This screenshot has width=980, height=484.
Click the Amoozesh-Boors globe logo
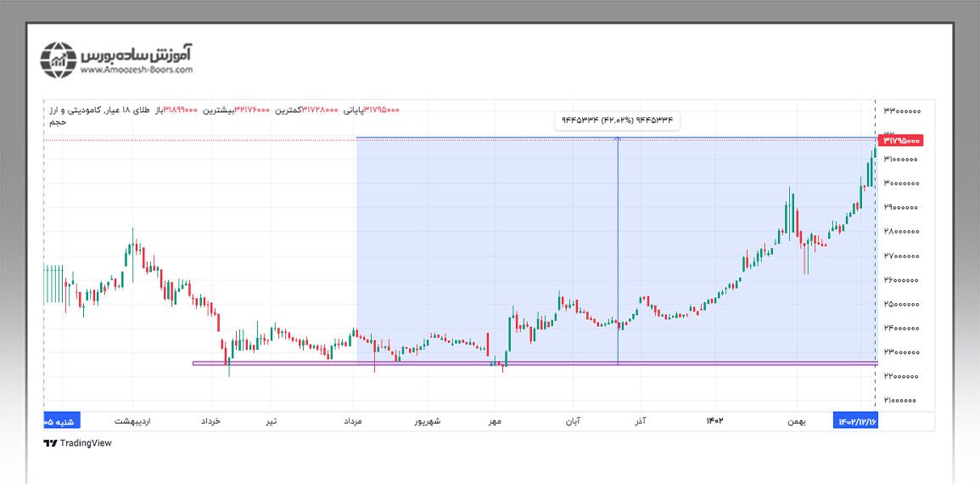click(59, 59)
